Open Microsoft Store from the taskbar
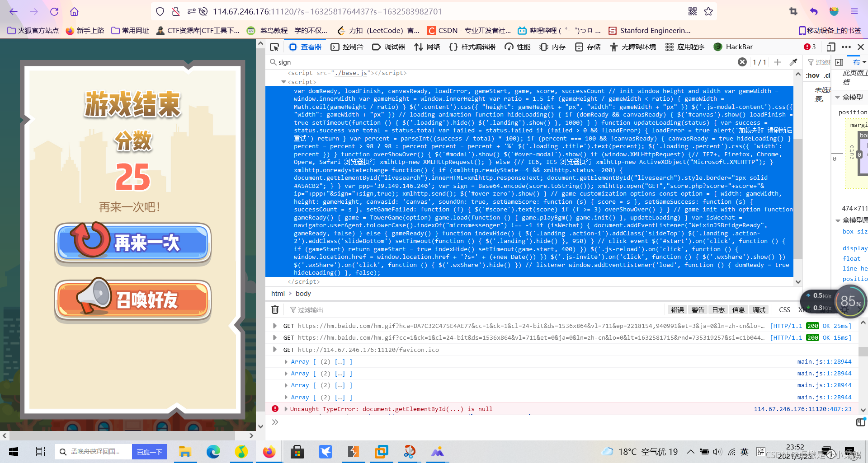The image size is (868, 463). 297,452
